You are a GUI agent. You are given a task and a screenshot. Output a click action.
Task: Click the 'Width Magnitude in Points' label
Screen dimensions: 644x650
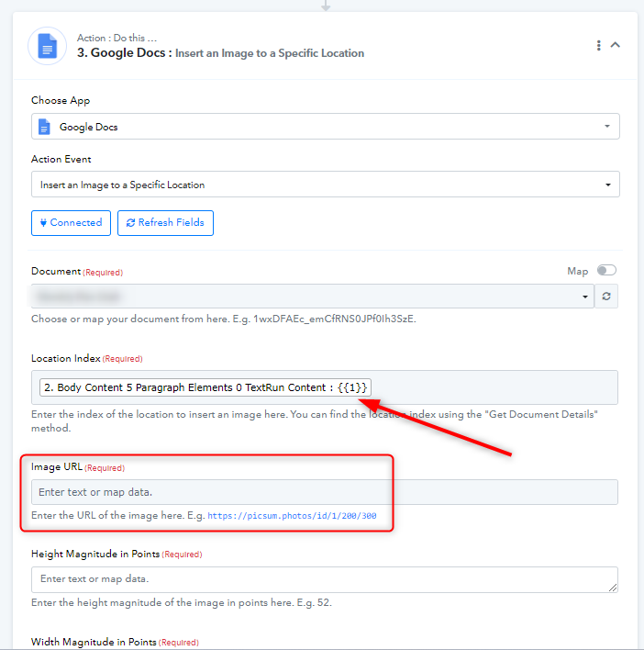94,642
